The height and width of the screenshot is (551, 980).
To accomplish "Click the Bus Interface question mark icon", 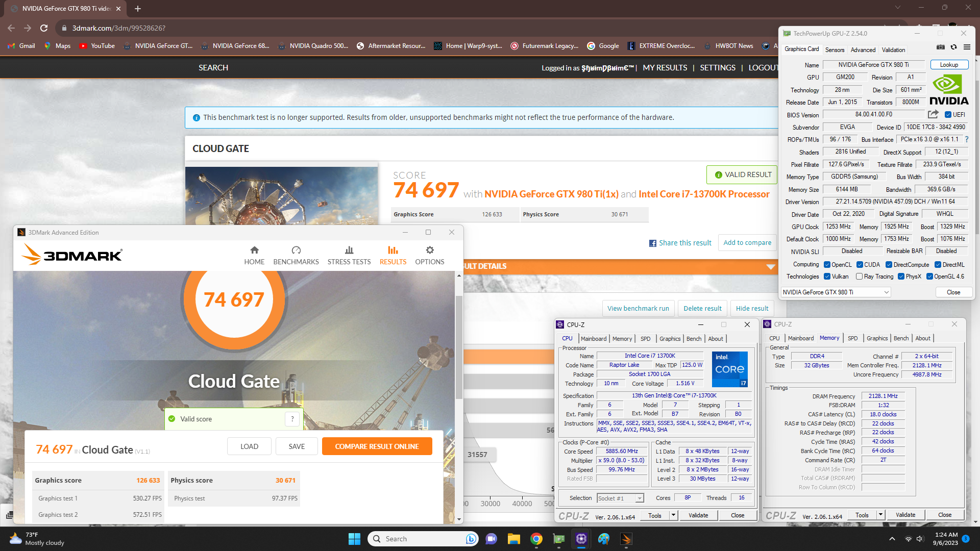I will pyautogui.click(x=966, y=139).
